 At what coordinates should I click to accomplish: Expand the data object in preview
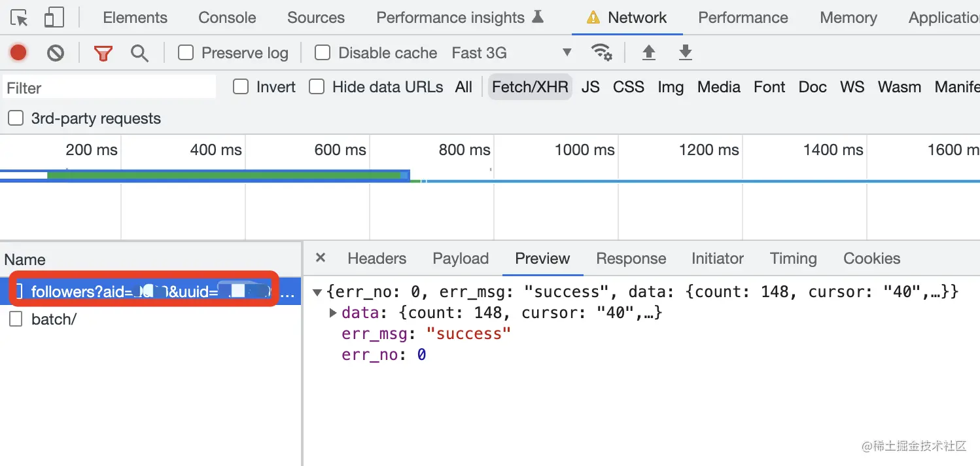[333, 313]
